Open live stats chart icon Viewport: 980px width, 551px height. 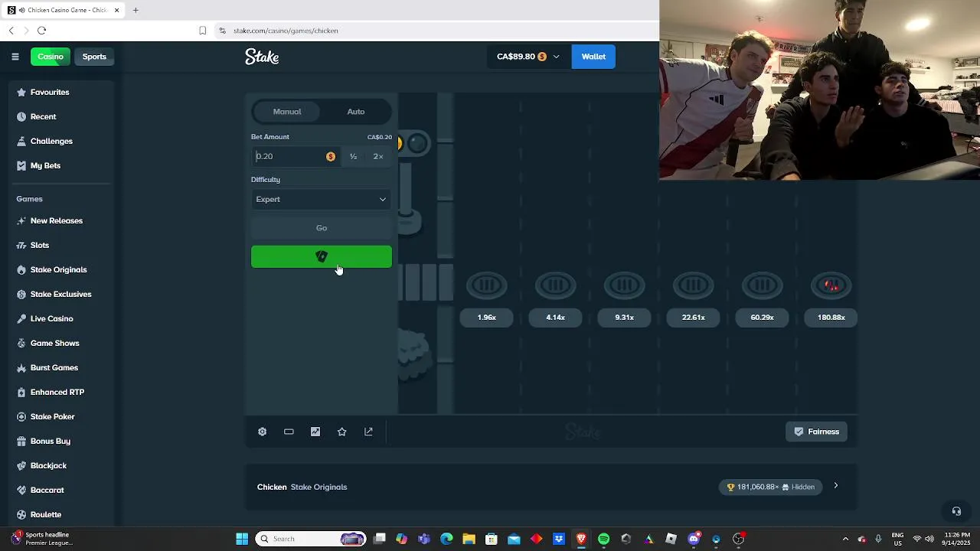[x=315, y=432]
